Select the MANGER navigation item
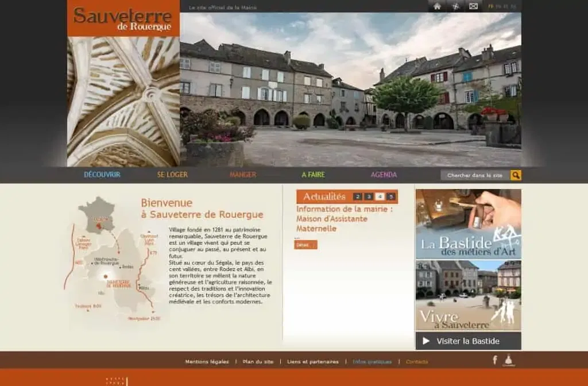This screenshot has height=386, width=588. [x=244, y=173]
